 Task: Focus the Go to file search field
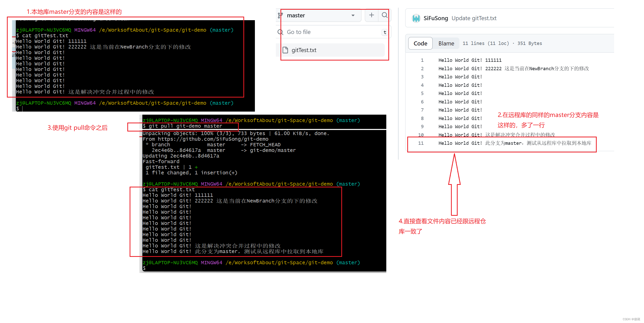coord(333,32)
